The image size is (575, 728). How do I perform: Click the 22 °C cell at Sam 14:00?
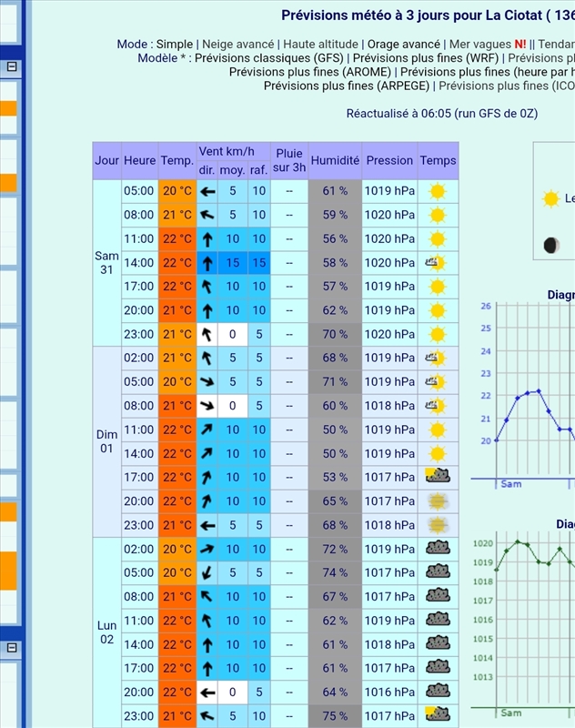177,263
